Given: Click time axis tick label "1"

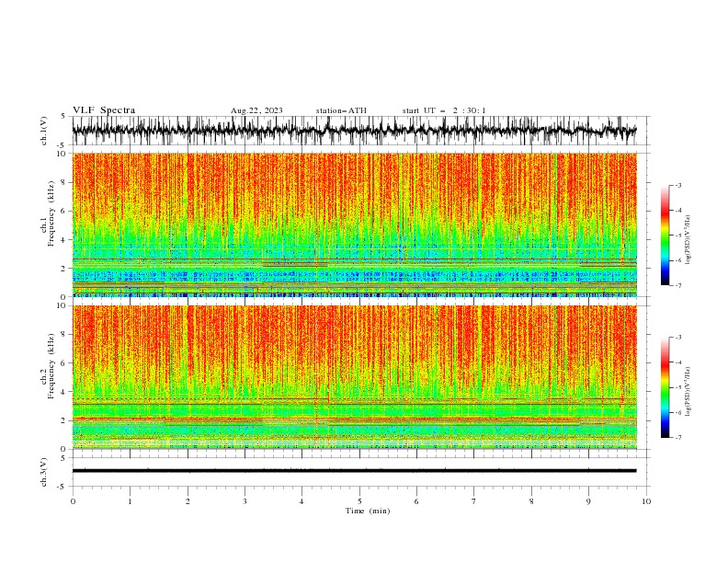Looking at the screenshot, I should click(130, 501).
